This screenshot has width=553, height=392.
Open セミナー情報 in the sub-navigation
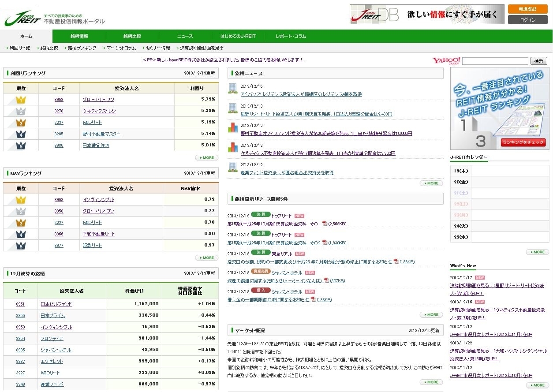coord(158,48)
